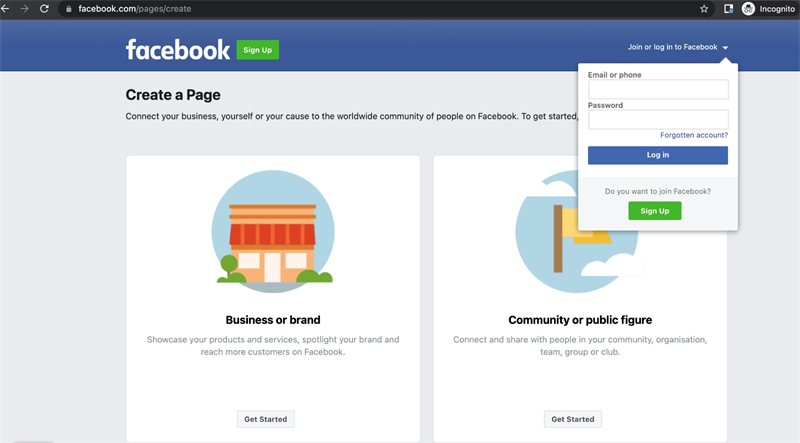Click 'Connect and share with people' description
Screen dimensions: 800x443
pos(580,346)
